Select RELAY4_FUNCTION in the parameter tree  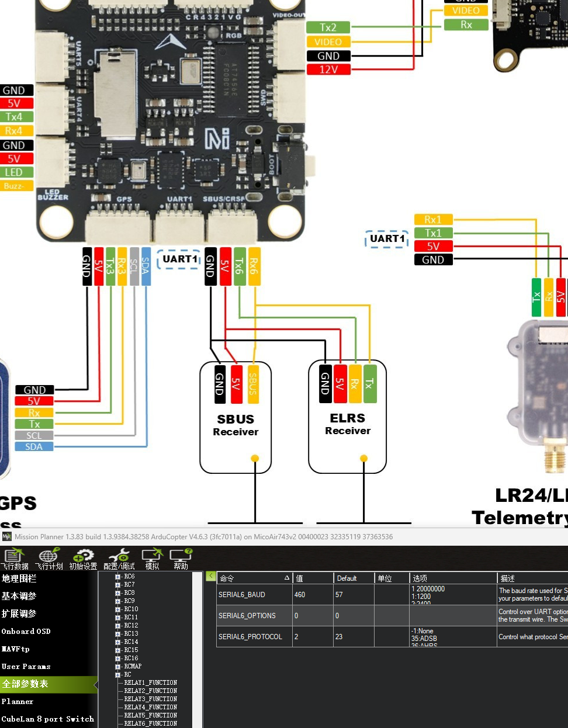click(x=150, y=707)
